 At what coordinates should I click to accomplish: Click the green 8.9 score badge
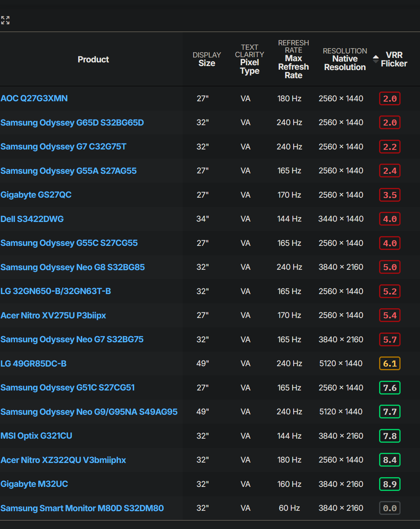(x=390, y=484)
